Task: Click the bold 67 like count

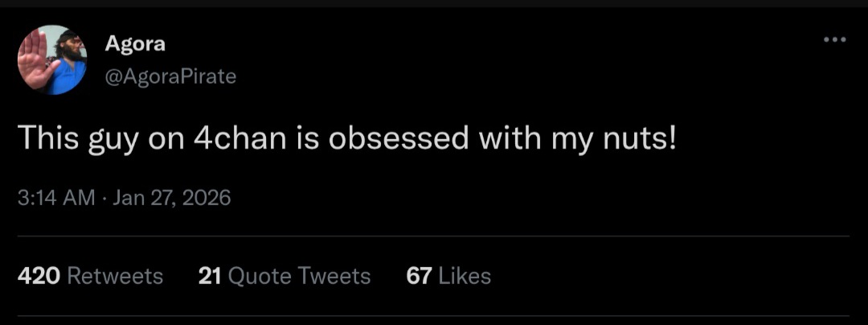Action: (419, 276)
